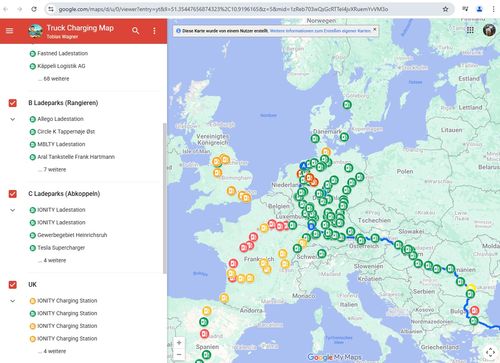
Task: Click the search magnifier in the map header
Action: [135, 31]
